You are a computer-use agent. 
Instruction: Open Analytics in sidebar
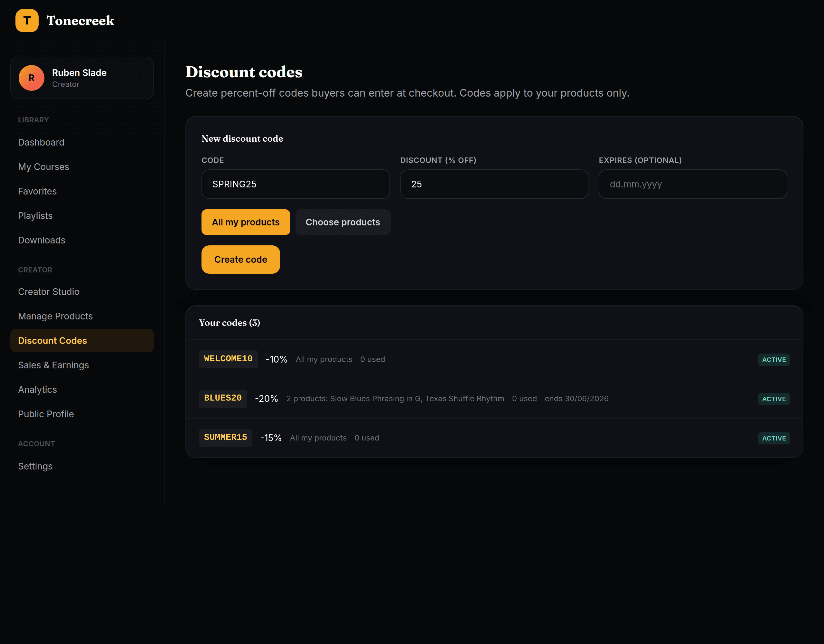click(82, 390)
